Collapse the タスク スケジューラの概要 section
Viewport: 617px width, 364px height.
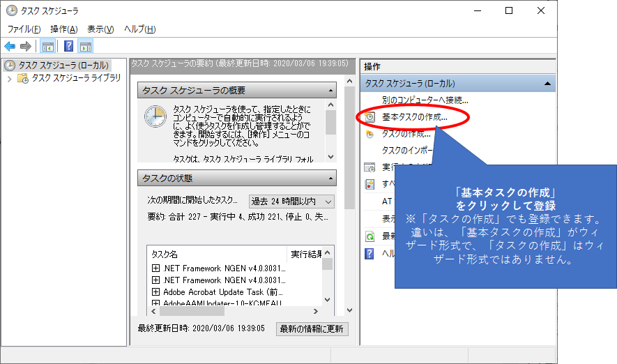[330, 91]
